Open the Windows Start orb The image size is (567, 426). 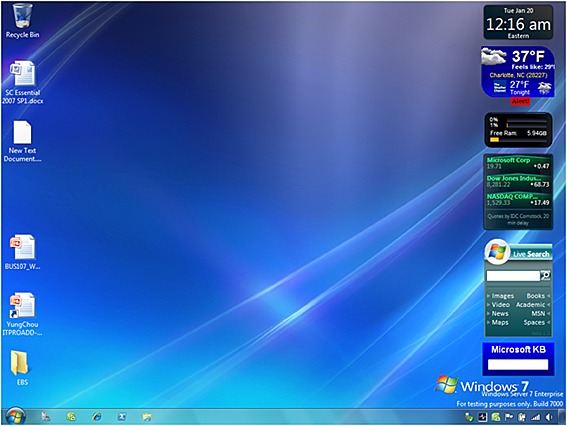click(16, 417)
